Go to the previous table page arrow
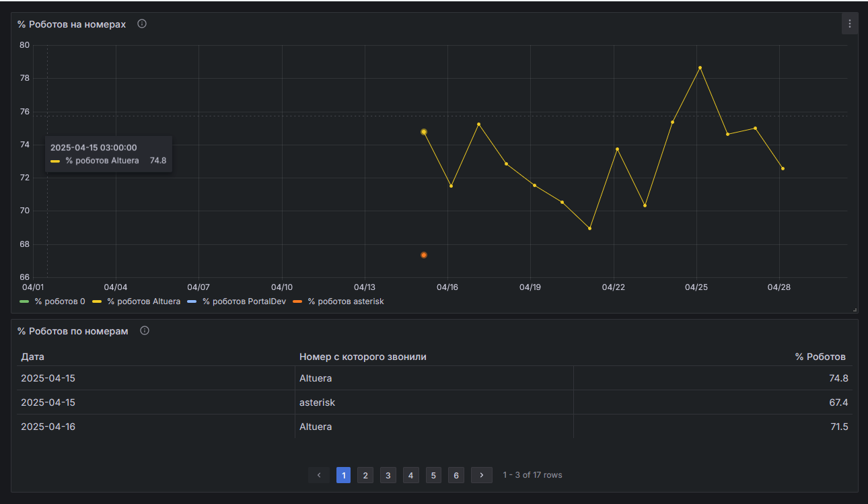 319,475
